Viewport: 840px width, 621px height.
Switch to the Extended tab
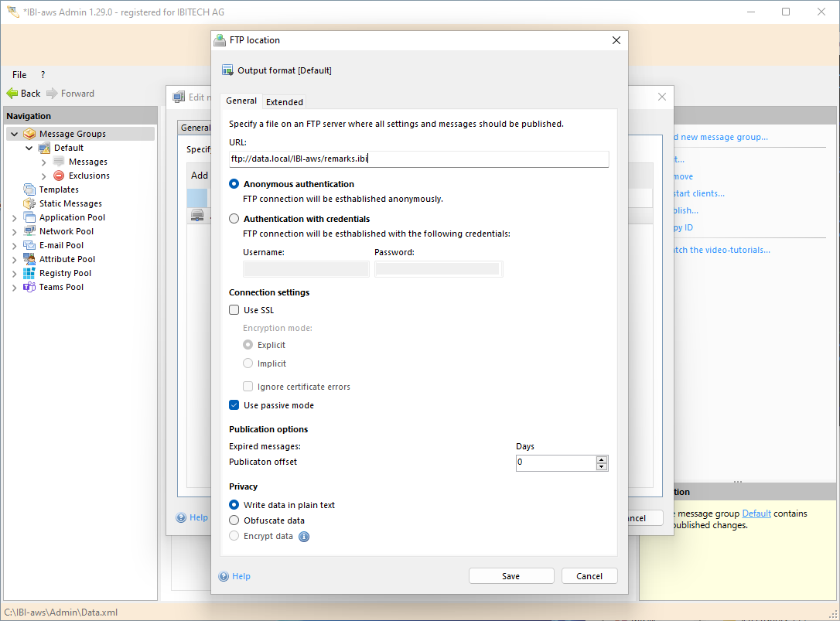[x=285, y=102]
